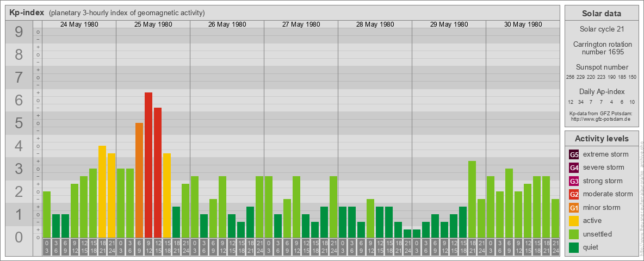Click the Daily Ap-index label
This screenshot has width=644, height=261.
[x=602, y=91]
